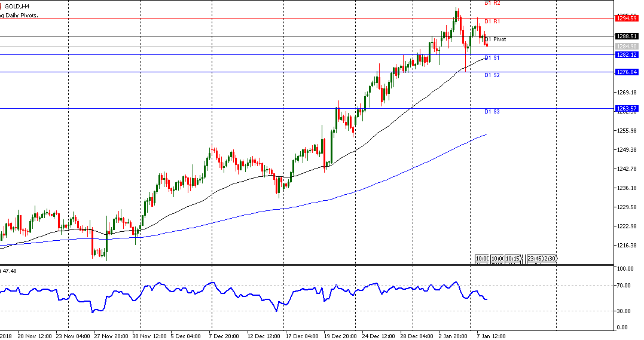The width and height of the screenshot is (644, 340).
Task: Click the black 1288.51 pivot price tag
Action: tap(625, 36)
